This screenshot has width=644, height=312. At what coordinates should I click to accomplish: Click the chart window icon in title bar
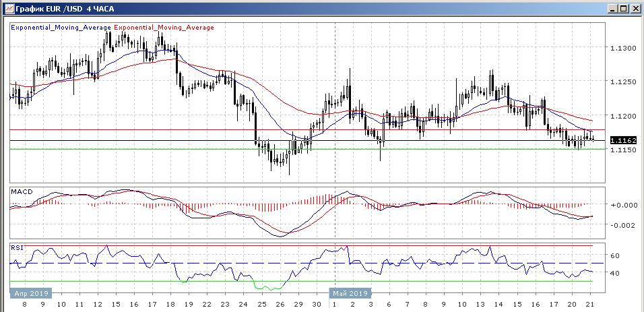8,8
